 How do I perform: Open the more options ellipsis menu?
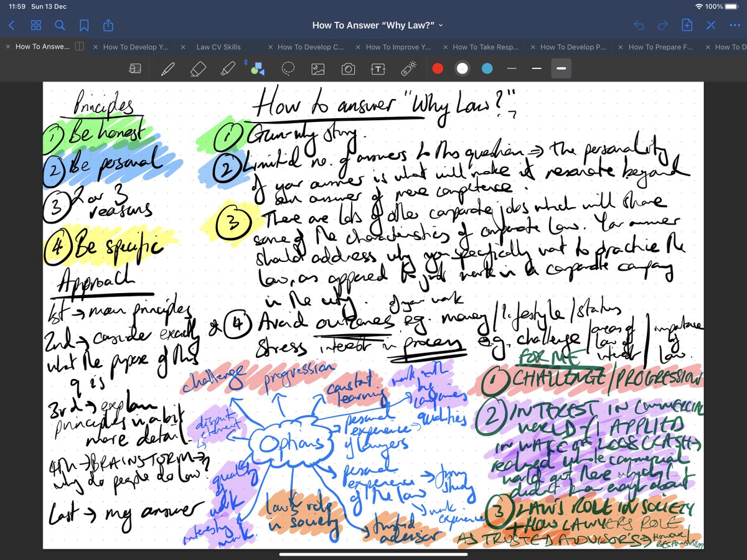pos(736,26)
